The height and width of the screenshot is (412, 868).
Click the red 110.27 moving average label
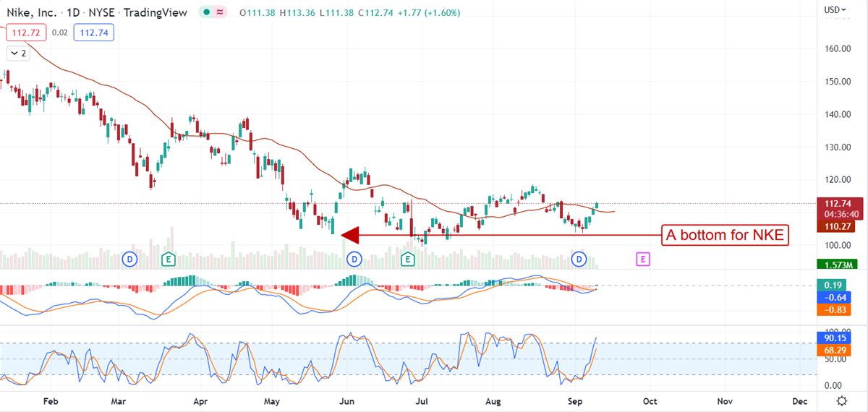pyautogui.click(x=836, y=226)
